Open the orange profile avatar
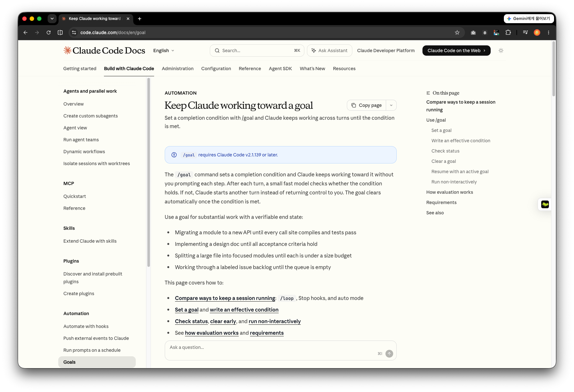 (x=537, y=33)
